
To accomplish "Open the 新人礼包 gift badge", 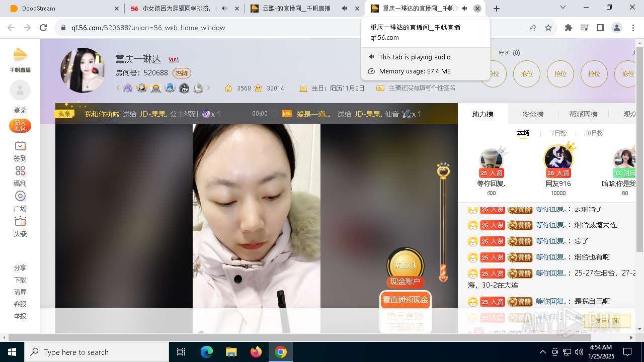I will pyautogui.click(x=20, y=126).
